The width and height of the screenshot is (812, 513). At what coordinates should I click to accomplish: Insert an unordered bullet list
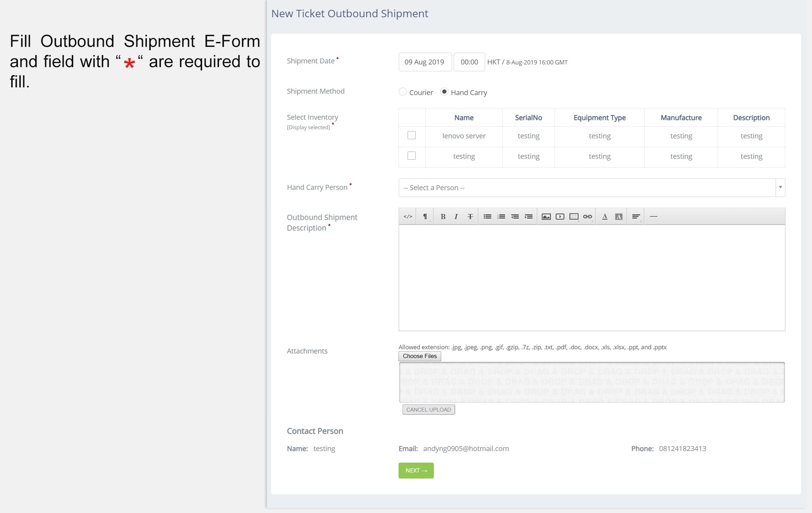click(x=487, y=217)
